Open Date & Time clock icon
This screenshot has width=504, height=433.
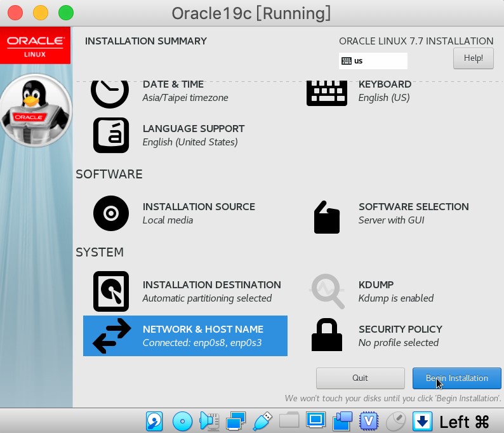pyautogui.click(x=110, y=94)
